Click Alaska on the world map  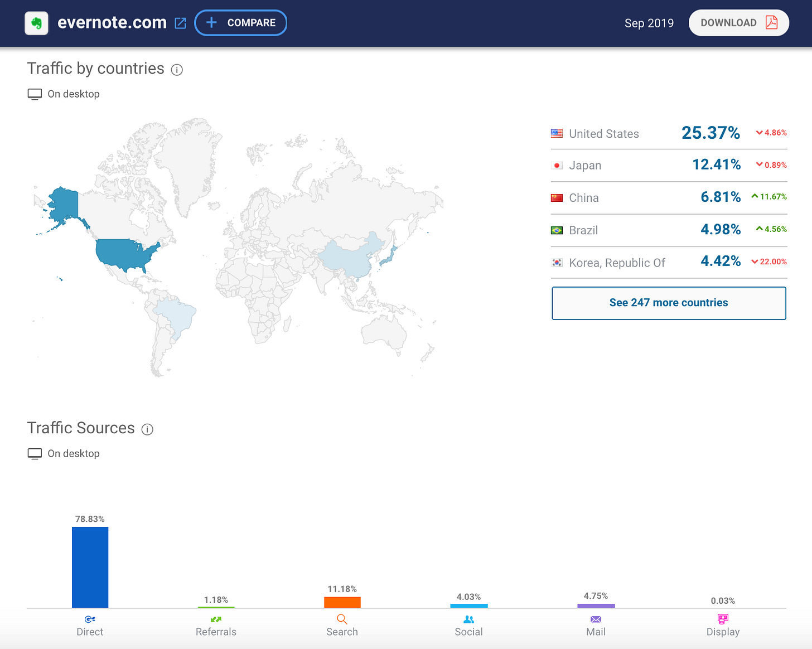point(64,206)
